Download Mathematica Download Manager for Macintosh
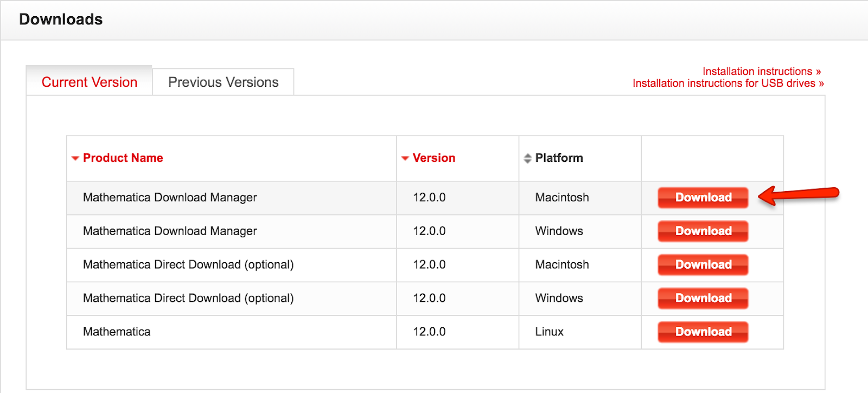This screenshot has width=868, height=393. [703, 198]
